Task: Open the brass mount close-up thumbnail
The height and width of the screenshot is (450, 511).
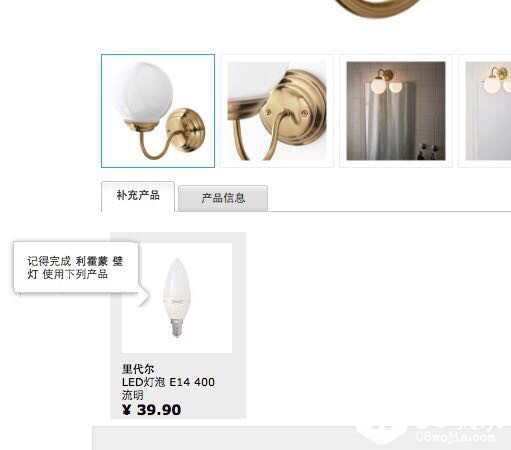Action: (x=277, y=111)
